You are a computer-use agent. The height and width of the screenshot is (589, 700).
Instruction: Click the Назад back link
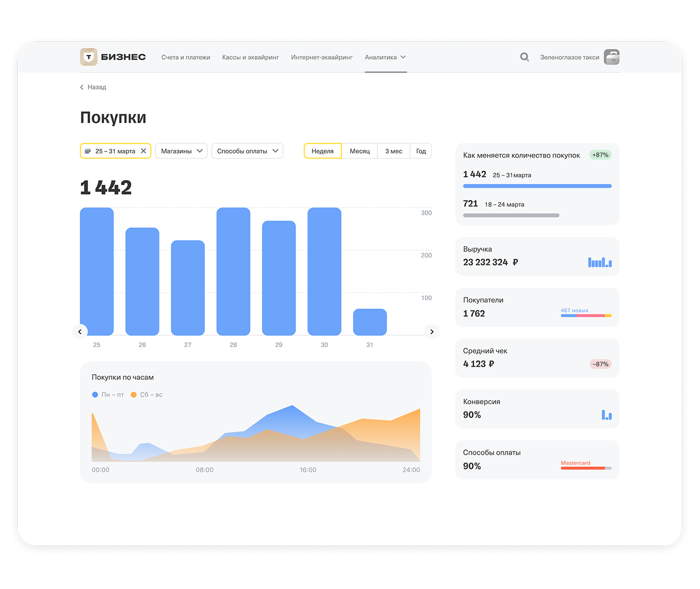94,87
